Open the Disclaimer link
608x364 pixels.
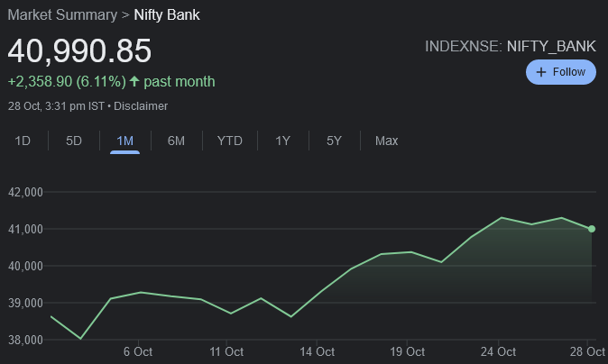[x=140, y=106]
